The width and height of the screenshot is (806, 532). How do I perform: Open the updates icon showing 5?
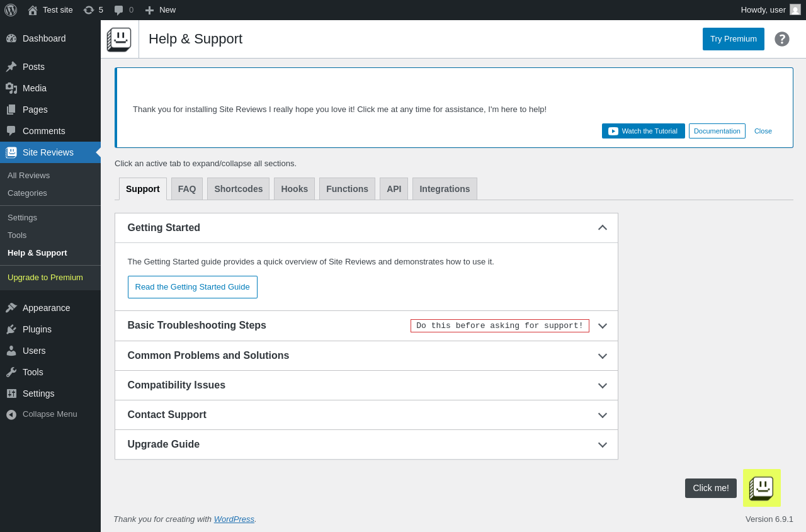(93, 10)
